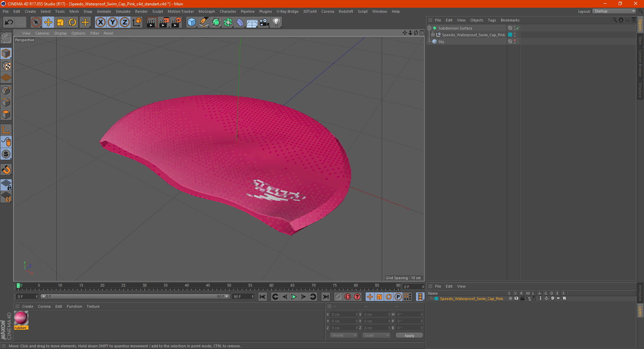Toggle Z axis lock
This screenshot has height=349, width=644.
[124, 22]
